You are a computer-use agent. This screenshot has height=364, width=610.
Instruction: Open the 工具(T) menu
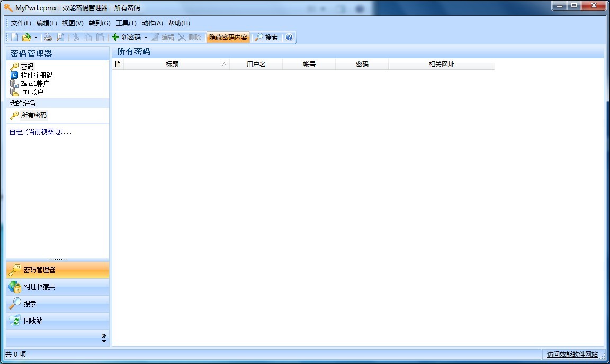pos(126,23)
